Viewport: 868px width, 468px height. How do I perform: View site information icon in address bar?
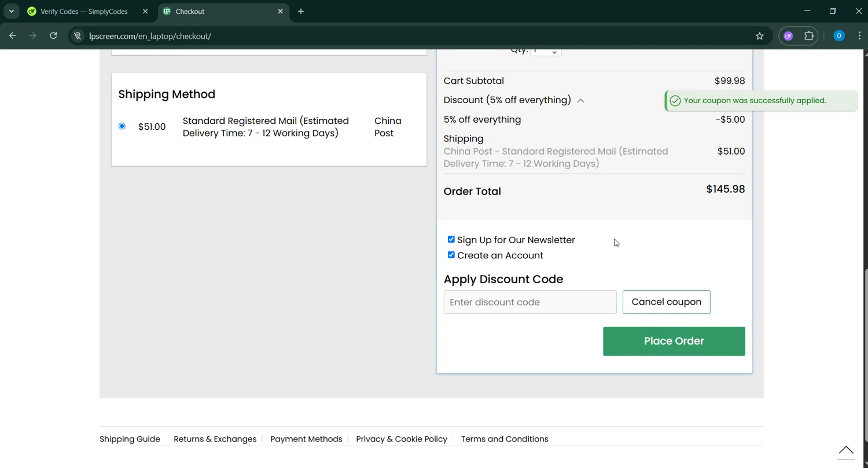click(78, 36)
